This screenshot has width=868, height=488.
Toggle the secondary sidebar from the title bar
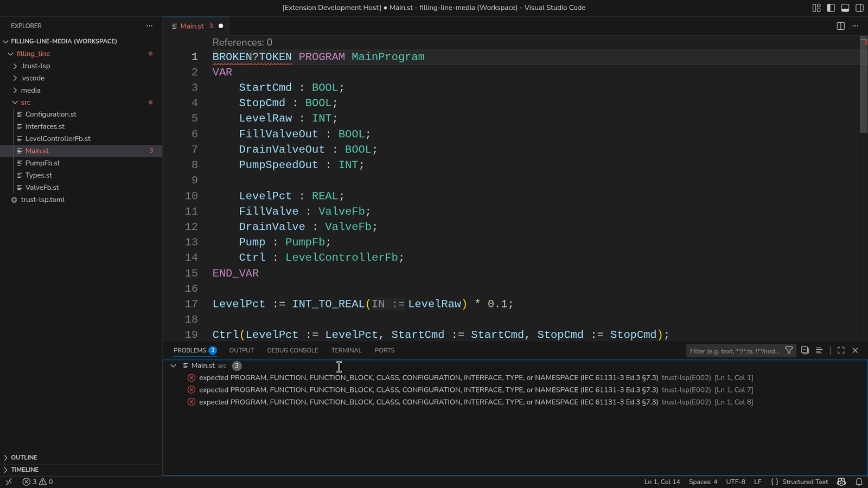(x=859, y=8)
